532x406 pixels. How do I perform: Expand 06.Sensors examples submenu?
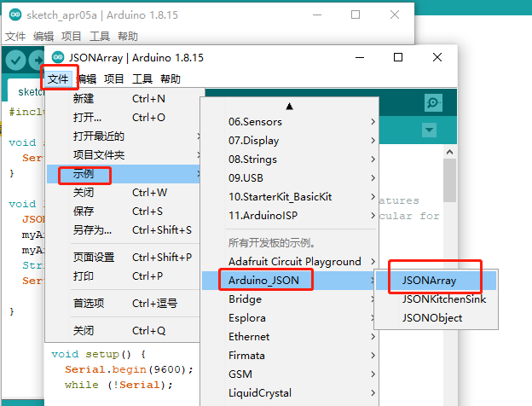coord(290,121)
